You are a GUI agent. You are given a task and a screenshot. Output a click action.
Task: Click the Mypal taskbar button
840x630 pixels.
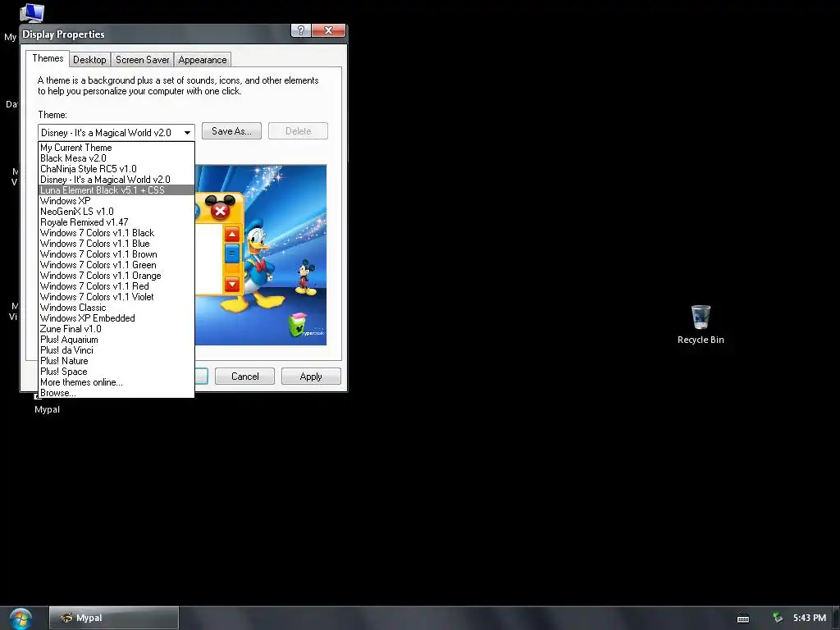click(114, 618)
